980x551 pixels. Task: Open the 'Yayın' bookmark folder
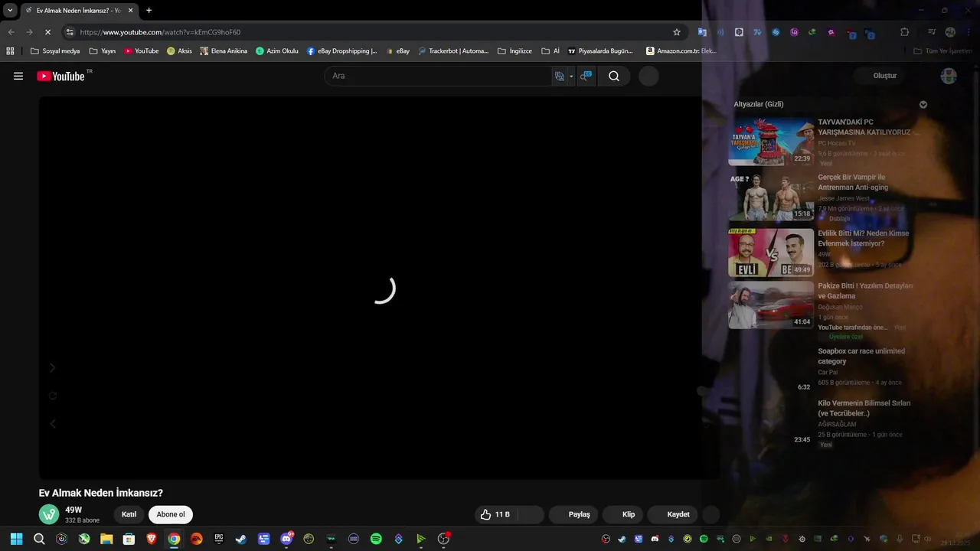(102, 51)
